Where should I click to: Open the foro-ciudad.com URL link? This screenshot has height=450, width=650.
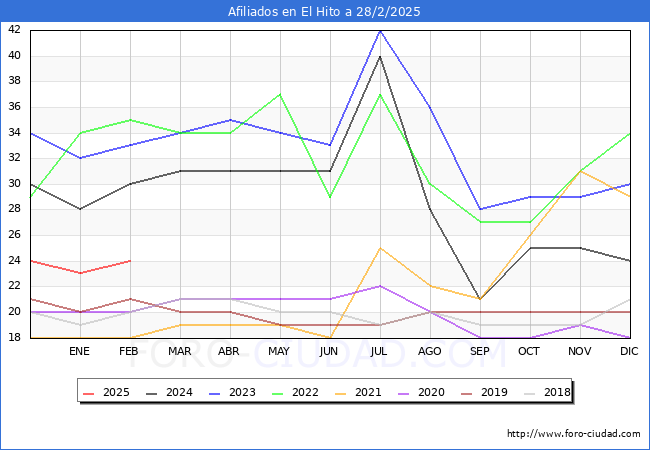click(x=574, y=434)
